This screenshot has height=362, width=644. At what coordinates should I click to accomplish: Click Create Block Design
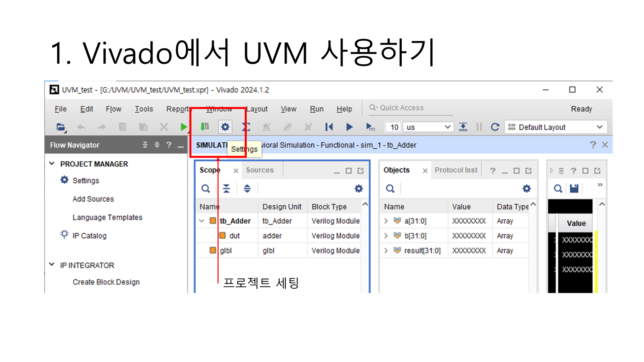pyautogui.click(x=106, y=282)
